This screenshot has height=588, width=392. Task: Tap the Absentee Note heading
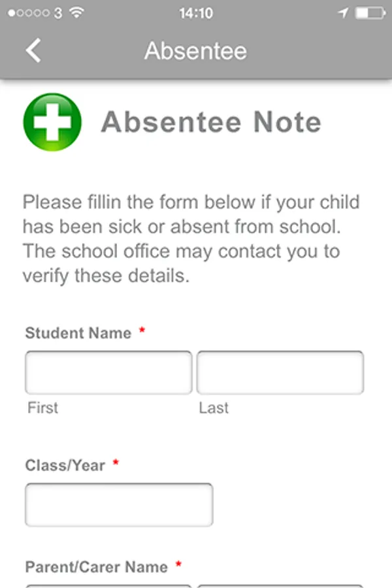coord(210,122)
